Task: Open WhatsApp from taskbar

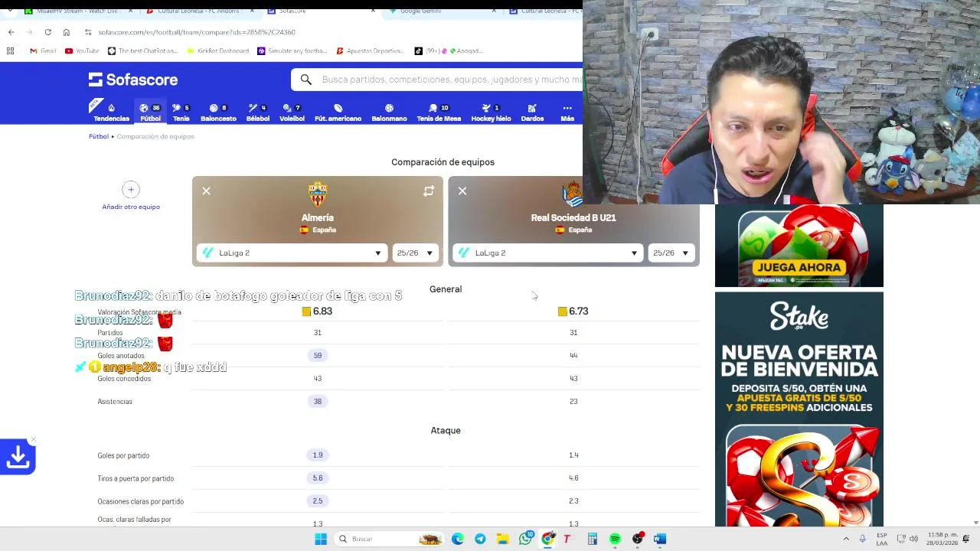Action: [525, 539]
